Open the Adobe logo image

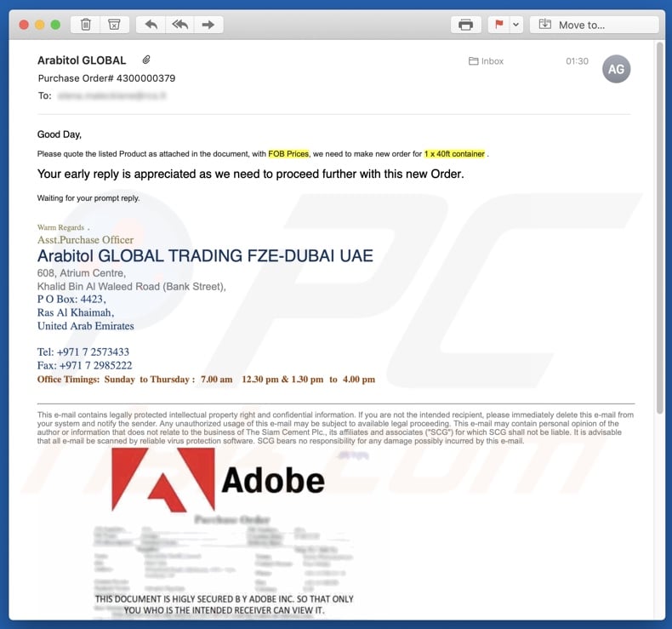(x=218, y=480)
